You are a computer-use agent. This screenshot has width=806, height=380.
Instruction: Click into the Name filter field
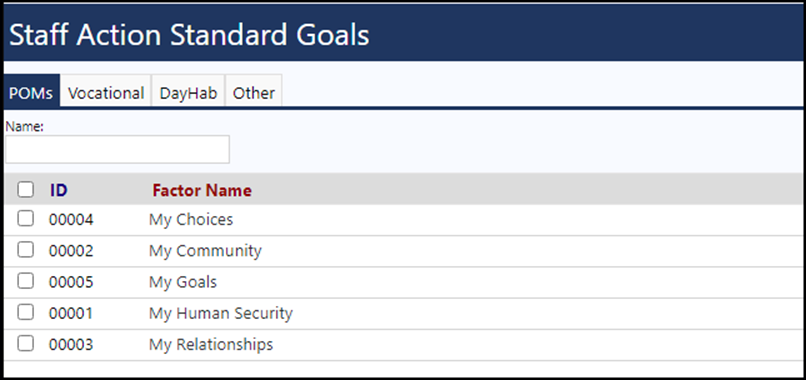tap(118, 150)
